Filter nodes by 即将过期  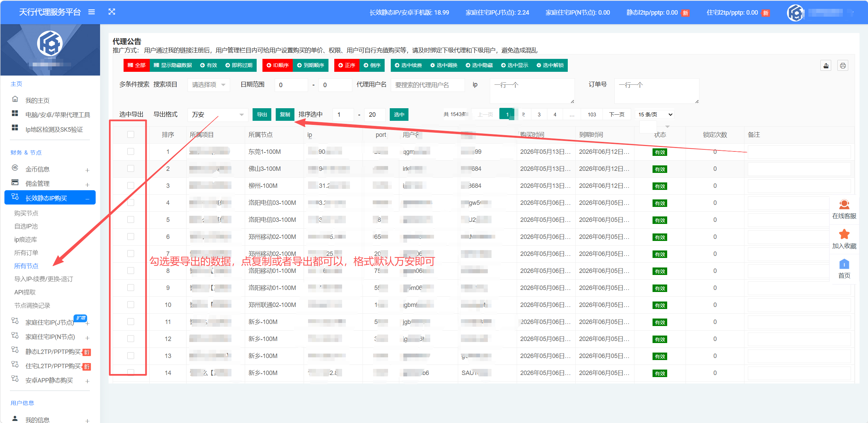tap(239, 65)
